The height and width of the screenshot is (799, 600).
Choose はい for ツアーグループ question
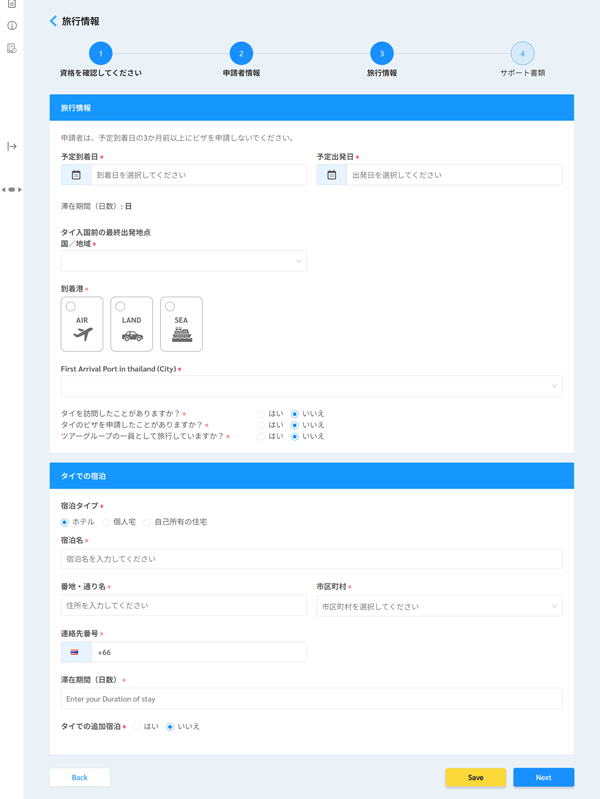point(261,437)
